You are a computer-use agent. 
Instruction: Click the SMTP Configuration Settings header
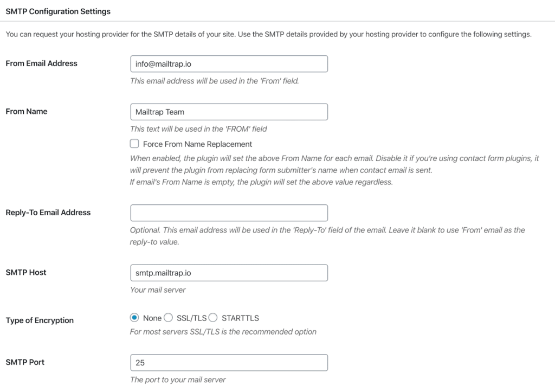[x=57, y=11]
